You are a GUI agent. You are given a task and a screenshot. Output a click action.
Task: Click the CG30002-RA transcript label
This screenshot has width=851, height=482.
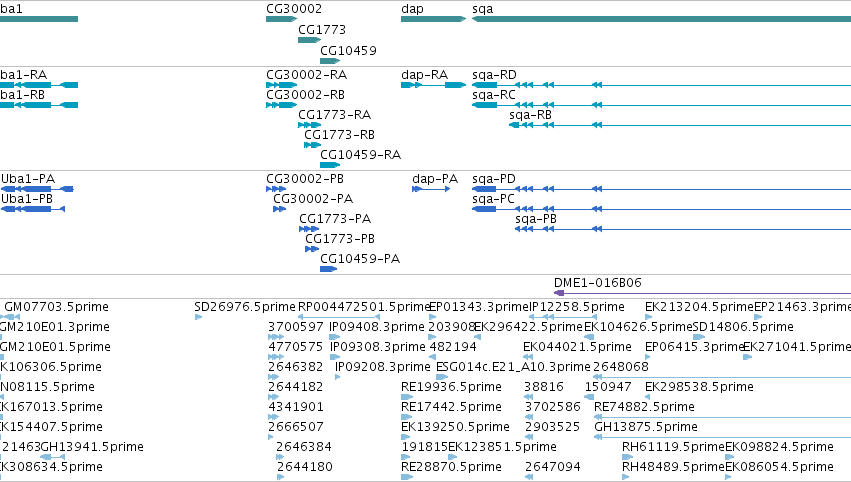click(306, 74)
